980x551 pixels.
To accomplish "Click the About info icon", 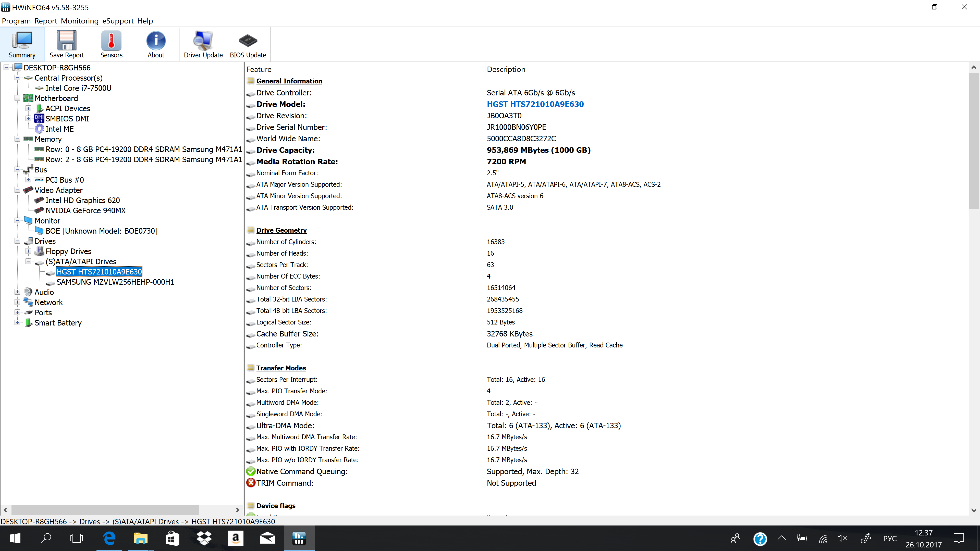I will pyautogui.click(x=156, y=44).
